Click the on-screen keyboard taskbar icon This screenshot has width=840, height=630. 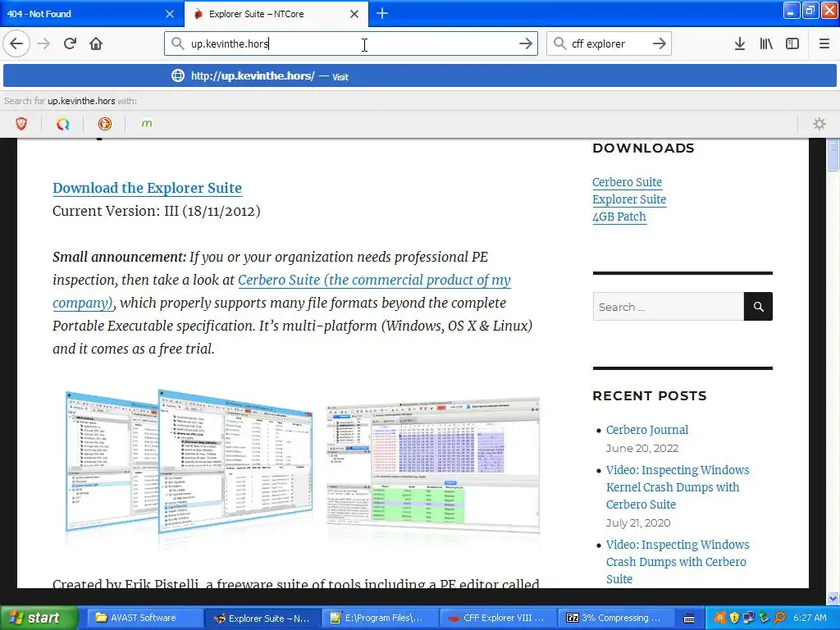[x=689, y=619]
